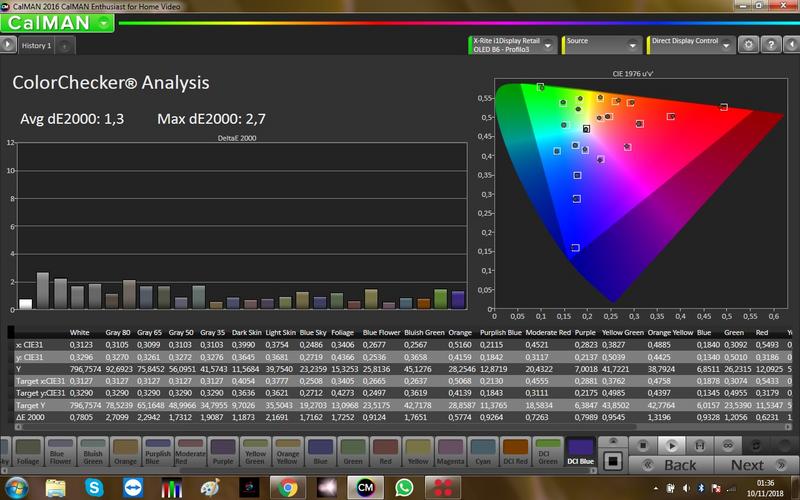This screenshot has height=500, width=800.
Task: Click the Gray 80 tallest bar
Action: pyautogui.click(x=43, y=290)
